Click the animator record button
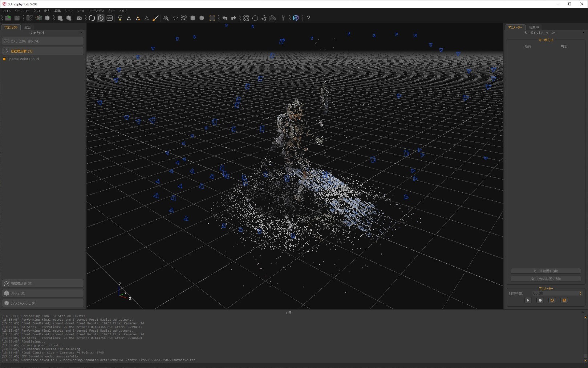588x368 pixels. 540,300
